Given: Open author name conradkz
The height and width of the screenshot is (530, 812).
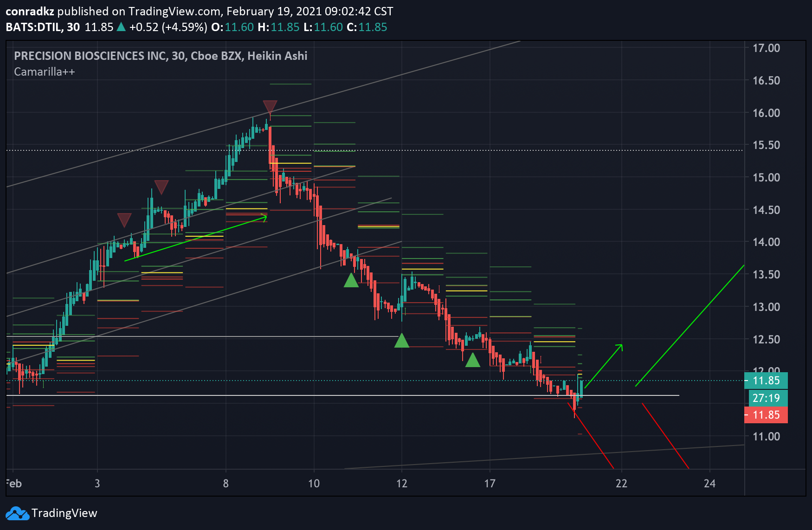Looking at the screenshot, I should (x=30, y=11).
